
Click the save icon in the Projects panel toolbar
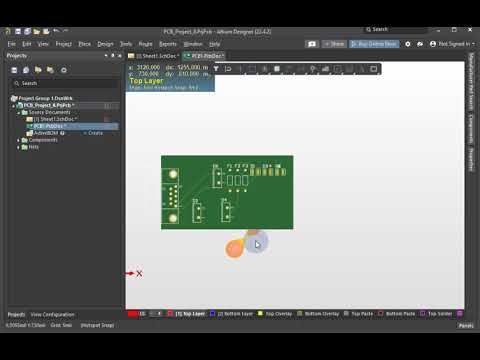tap(14, 70)
